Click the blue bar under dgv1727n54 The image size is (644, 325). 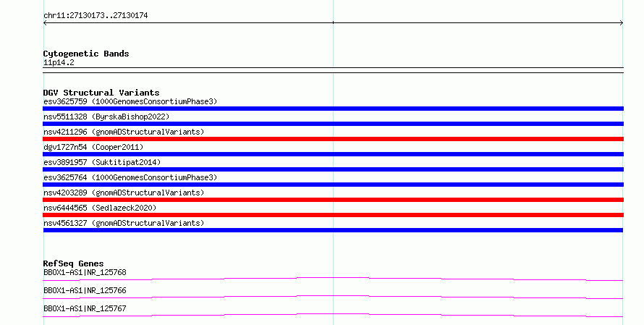coord(333,154)
